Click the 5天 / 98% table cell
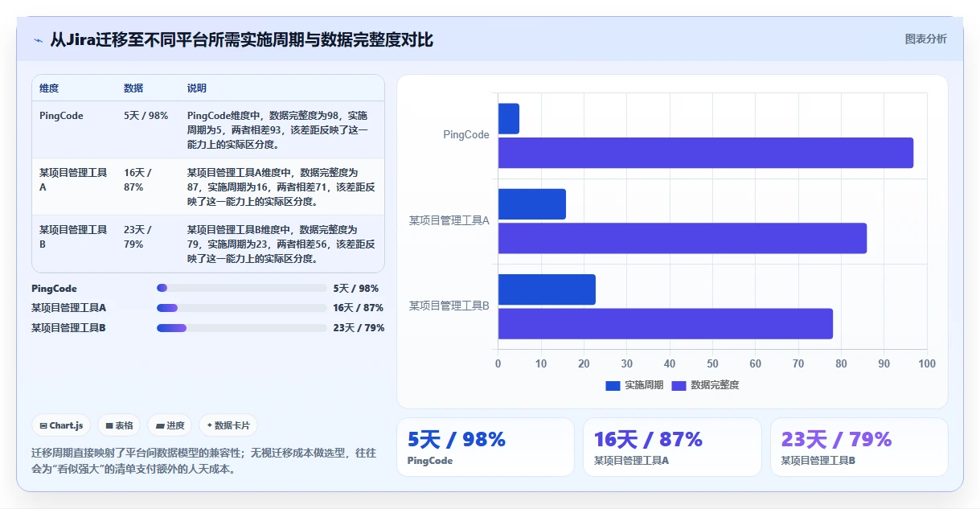This screenshot has height=509, width=980. [x=146, y=116]
